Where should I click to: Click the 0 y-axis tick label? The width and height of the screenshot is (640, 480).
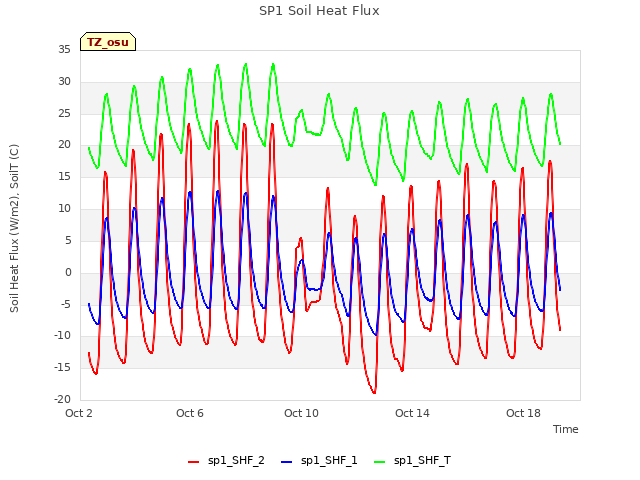point(68,272)
